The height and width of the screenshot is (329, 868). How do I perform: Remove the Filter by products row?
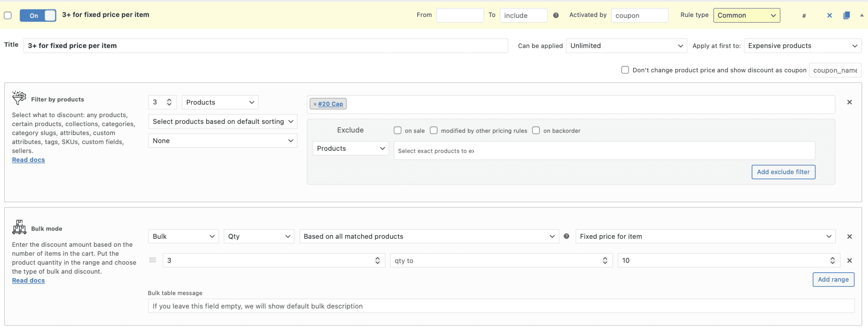pos(849,102)
